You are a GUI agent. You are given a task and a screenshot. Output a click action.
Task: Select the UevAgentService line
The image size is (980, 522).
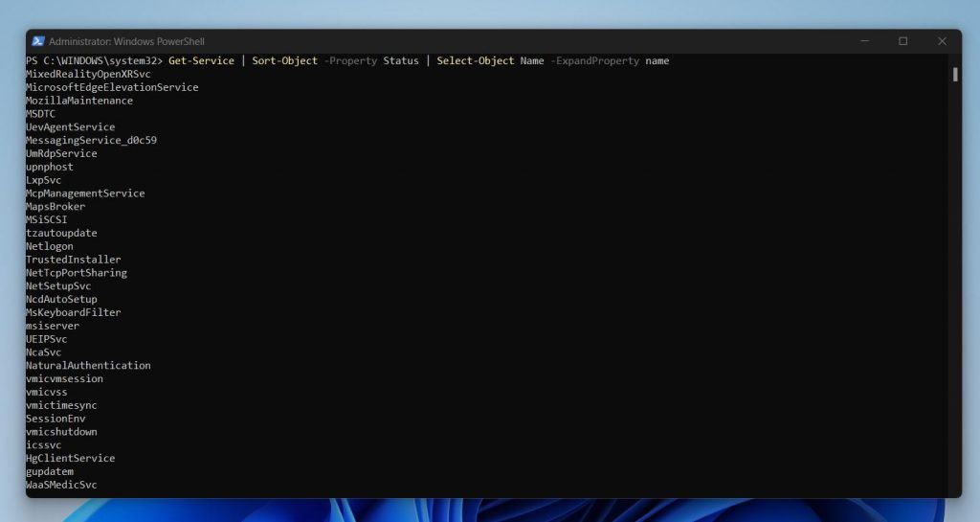click(x=70, y=126)
